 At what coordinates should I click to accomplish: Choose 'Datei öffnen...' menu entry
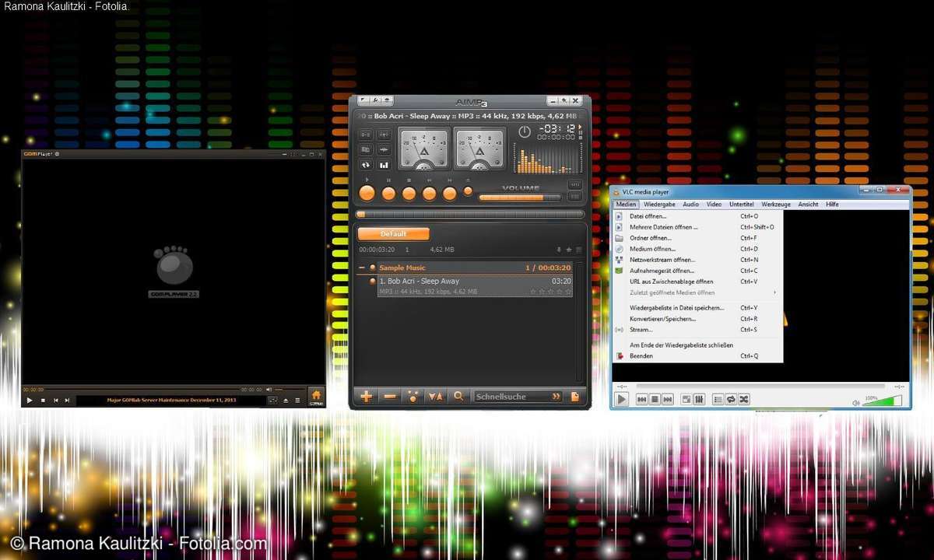click(x=697, y=216)
